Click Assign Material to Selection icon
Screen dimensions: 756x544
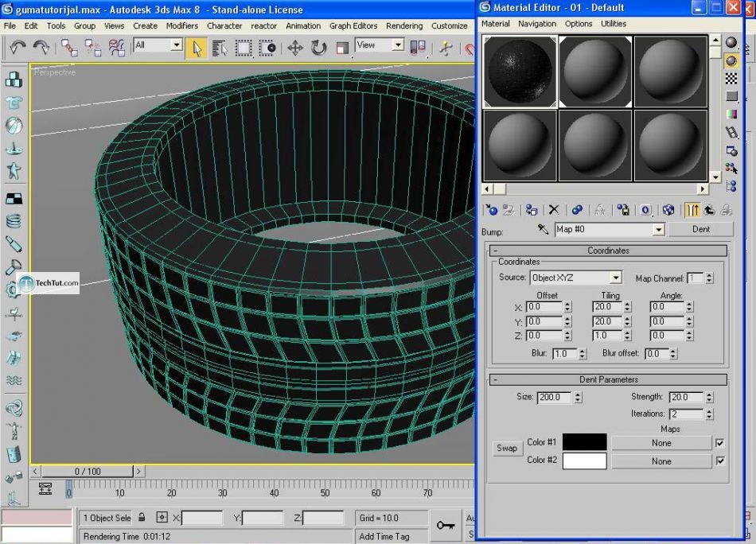click(532, 210)
